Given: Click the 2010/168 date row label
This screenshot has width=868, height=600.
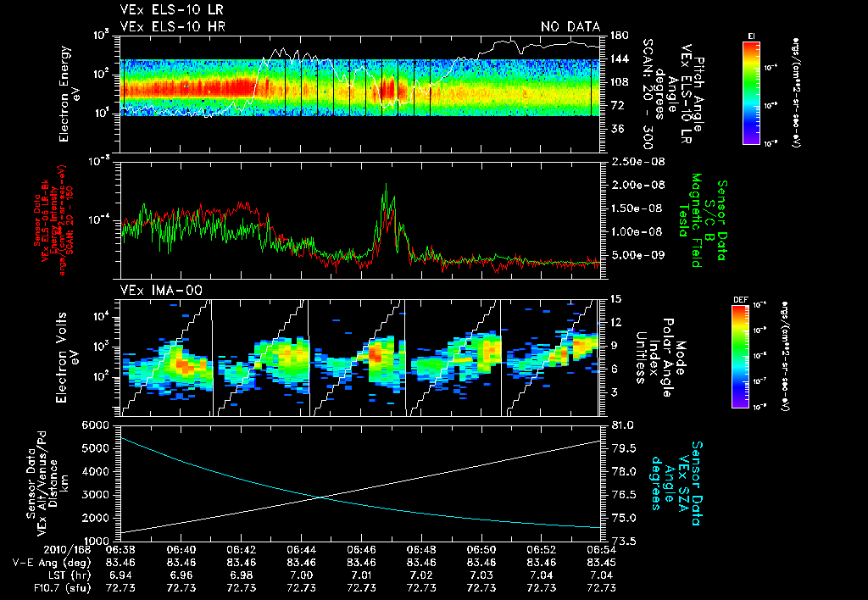Looking at the screenshot, I should point(68,552).
